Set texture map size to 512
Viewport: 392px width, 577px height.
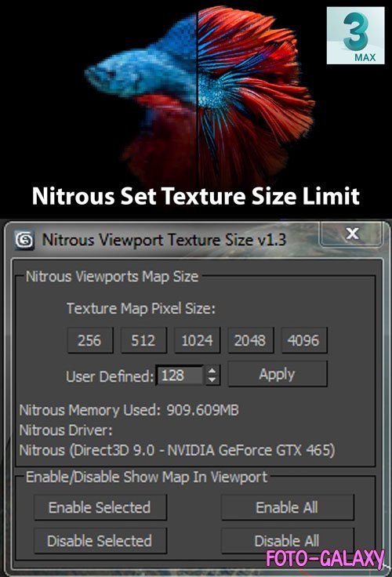click(143, 340)
